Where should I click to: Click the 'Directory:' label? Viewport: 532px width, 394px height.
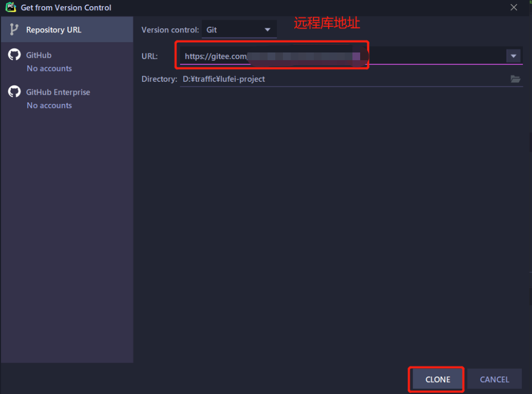159,79
